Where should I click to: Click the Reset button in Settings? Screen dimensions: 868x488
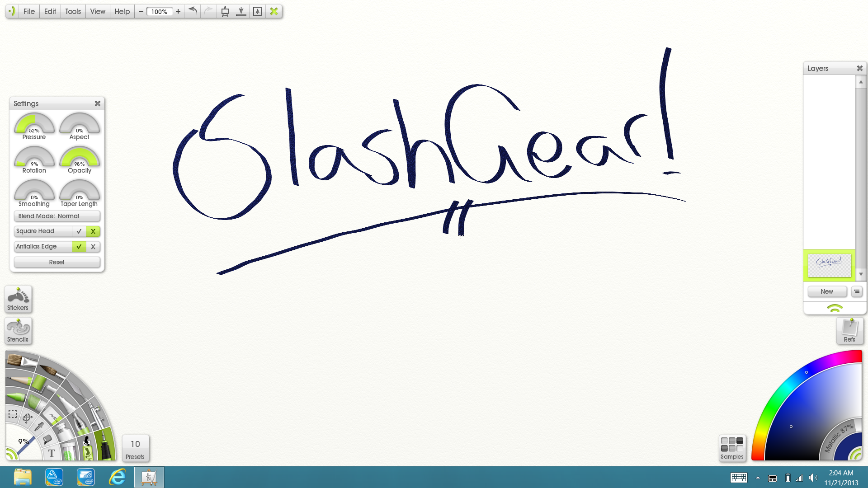click(x=57, y=263)
